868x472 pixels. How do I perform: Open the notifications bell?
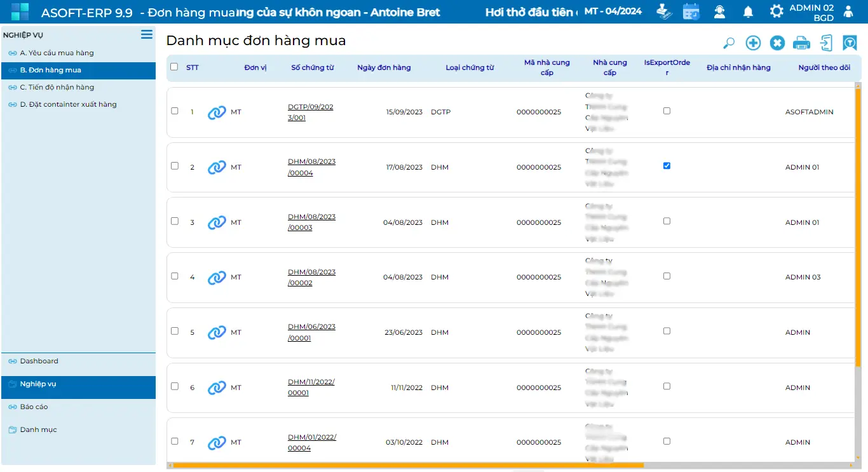point(749,11)
